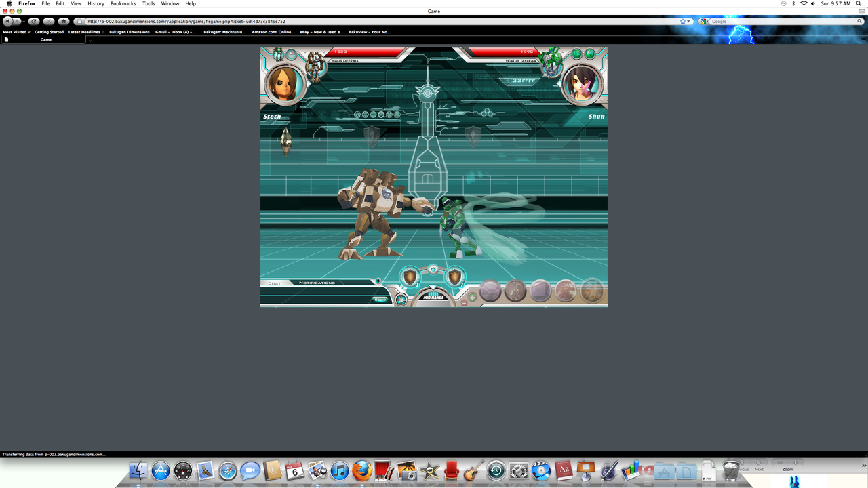The height and width of the screenshot is (488, 868).
Task: Click the Haos Deezall Bakugan icon
Action: point(315,66)
